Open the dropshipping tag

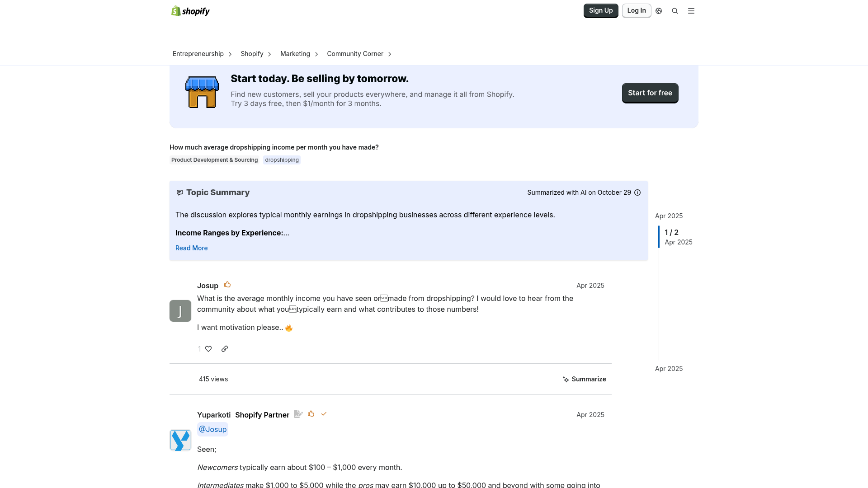tap(282, 160)
